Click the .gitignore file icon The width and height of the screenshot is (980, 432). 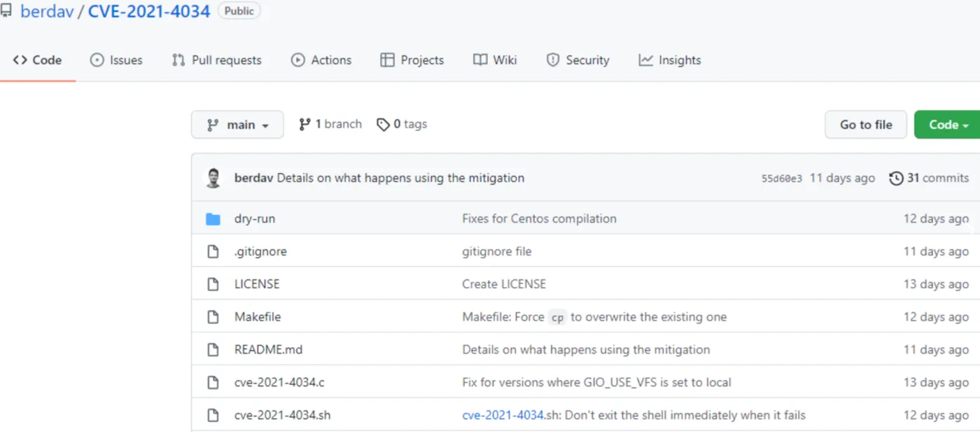click(213, 251)
